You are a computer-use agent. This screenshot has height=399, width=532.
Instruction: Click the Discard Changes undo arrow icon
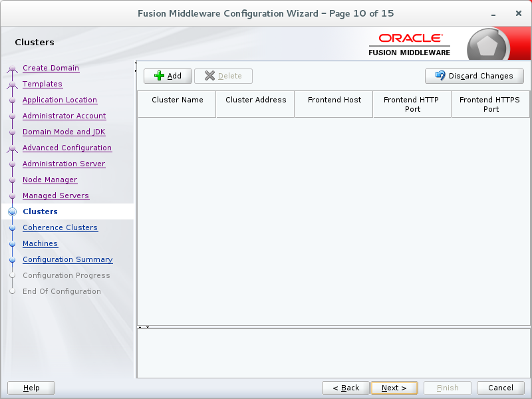pos(440,75)
